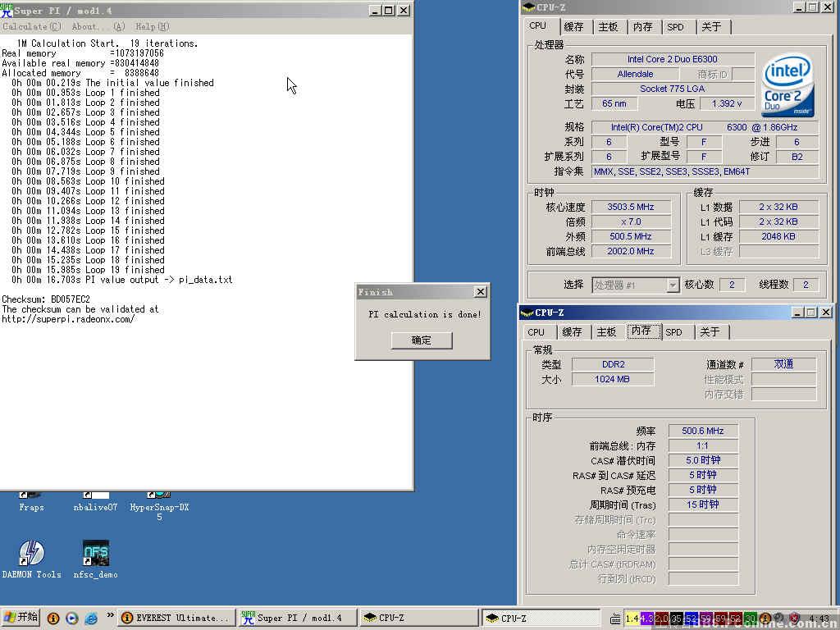The height and width of the screenshot is (630, 840).
Task: Launch Internet Explorer from quick launch
Action: coord(91,619)
